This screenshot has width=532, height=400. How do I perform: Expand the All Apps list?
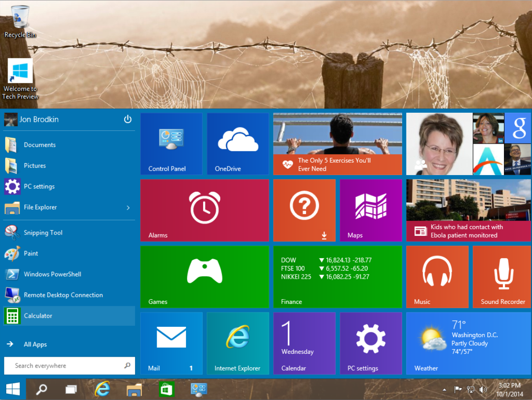[x=35, y=344]
